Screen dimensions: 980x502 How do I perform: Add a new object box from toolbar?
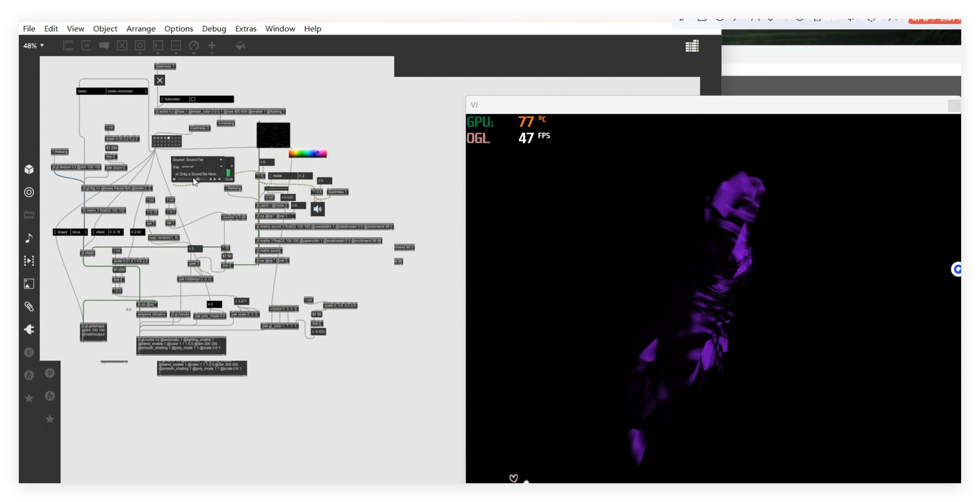coord(68,46)
